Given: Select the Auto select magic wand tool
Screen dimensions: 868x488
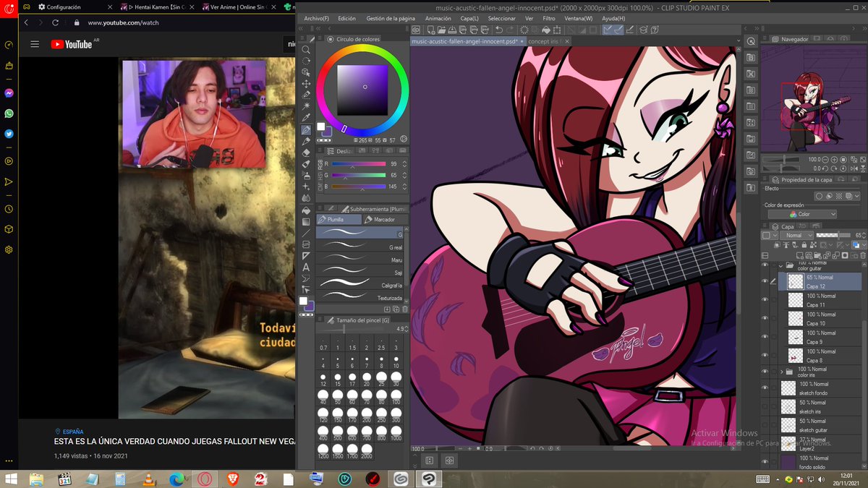Looking at the screenshot, I should click(307, 106).
